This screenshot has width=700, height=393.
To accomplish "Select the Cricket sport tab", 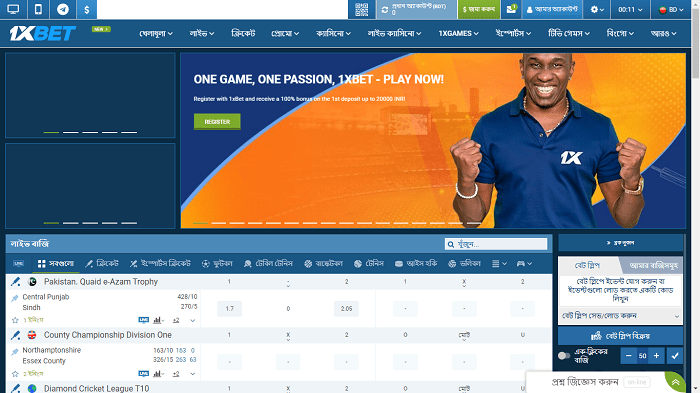I will click(102, 264).
